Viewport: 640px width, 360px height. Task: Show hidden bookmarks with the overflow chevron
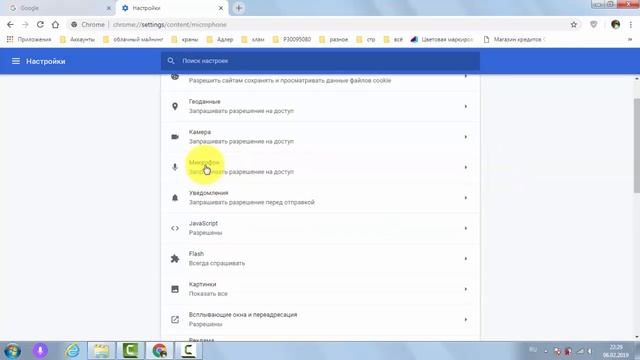click(x=630, y=39)
